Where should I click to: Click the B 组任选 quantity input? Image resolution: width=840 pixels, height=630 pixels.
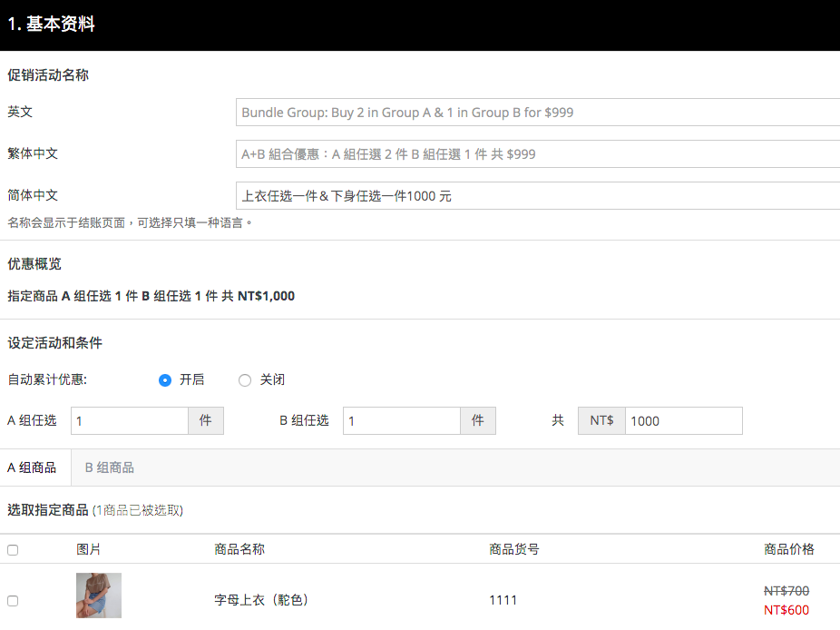tap(402, 421)
